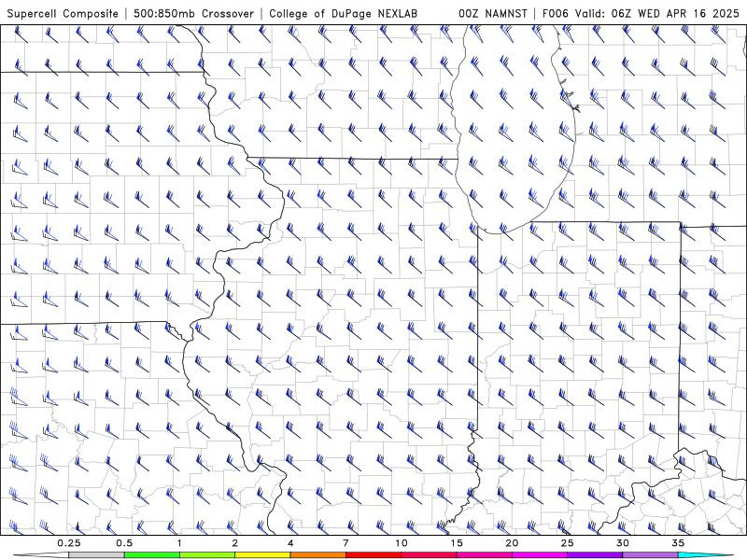Viewport: 747px width, 560px height.
Task: Click the '2' scale label
Action: (235, 543)
